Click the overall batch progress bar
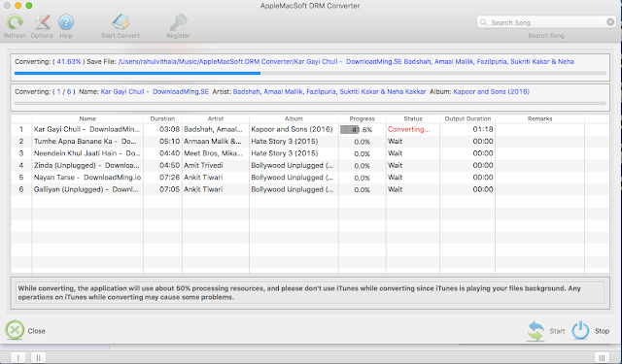The height and width of the screenshot is (364, 622). [x=310, y=104]
